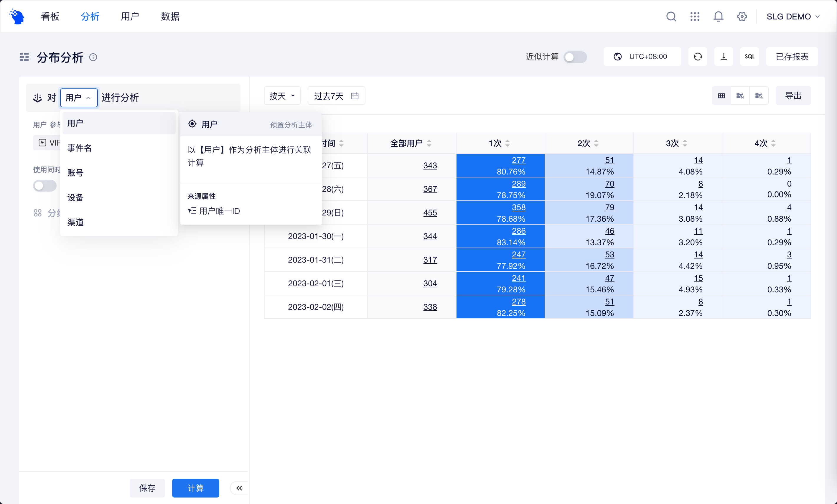Viewport: 837px width, 504px height.
Task: Click 2次 value link 47
Action: click(x=609, y=278)
